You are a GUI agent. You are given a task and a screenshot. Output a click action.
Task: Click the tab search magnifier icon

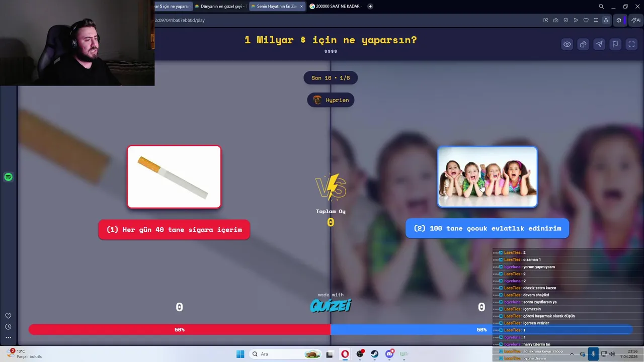click(x=601, y=7)
